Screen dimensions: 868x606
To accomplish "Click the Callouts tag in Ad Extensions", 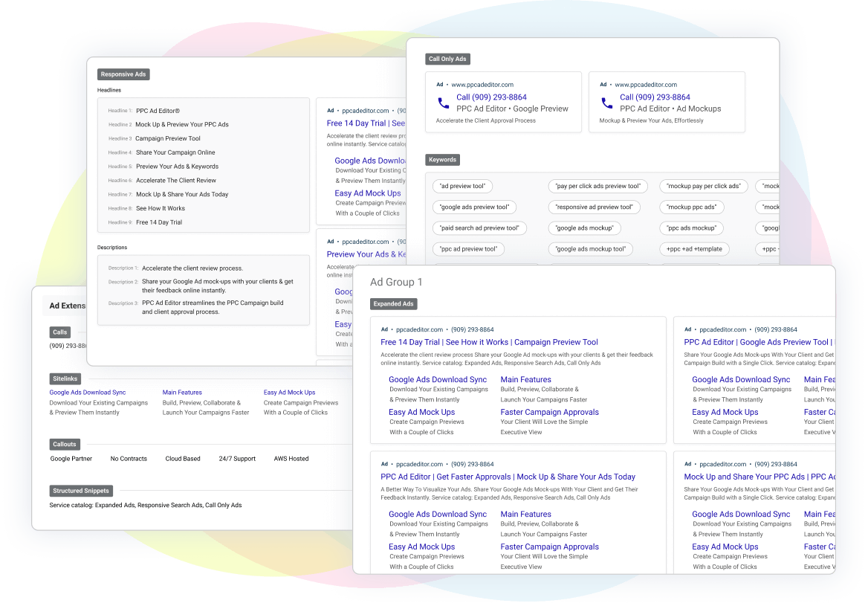I will click(x=65, y=445).
